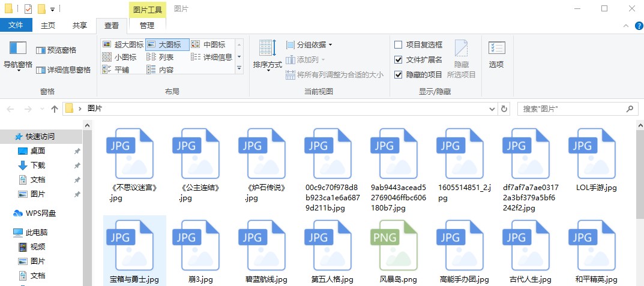Click the address bar path 图片
The width and height of the screenshot is (644, 286).
95,109
